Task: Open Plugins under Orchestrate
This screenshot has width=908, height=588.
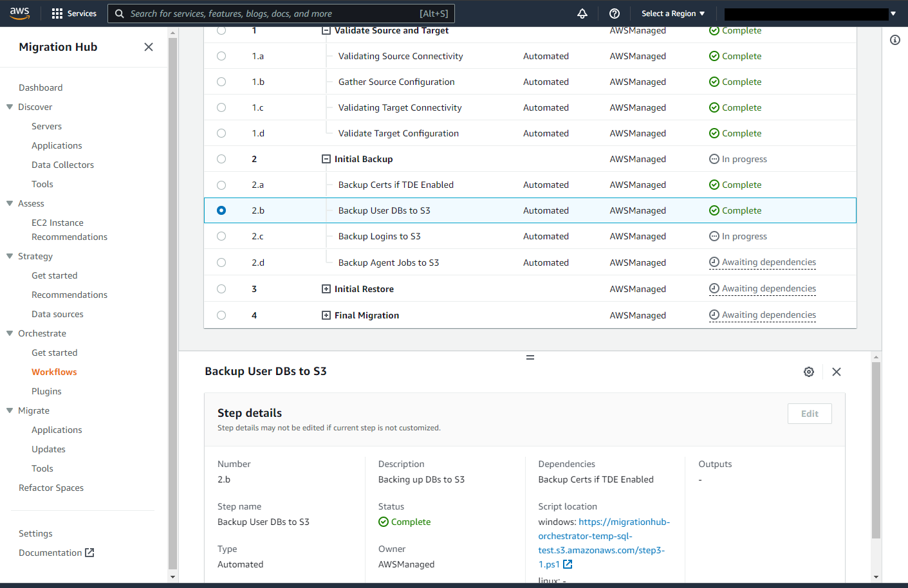Action: (47, 391)
